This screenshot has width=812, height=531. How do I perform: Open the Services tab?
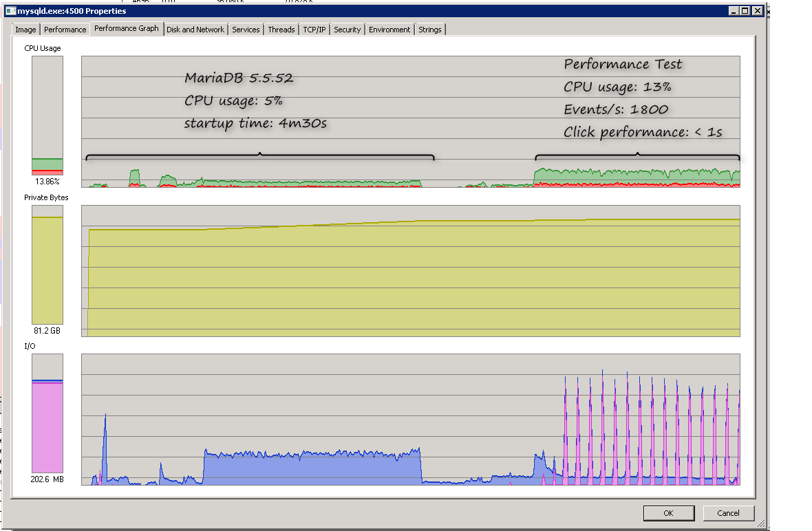246,30
